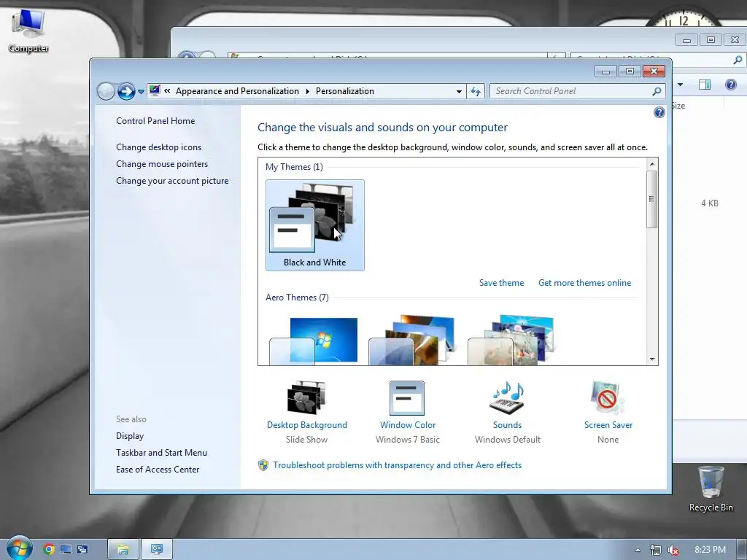Image resolution: width=747 pixels, height=560 pixels.
Task: Click the double chevron in the address bar
Action: click(x=167, y=90)
